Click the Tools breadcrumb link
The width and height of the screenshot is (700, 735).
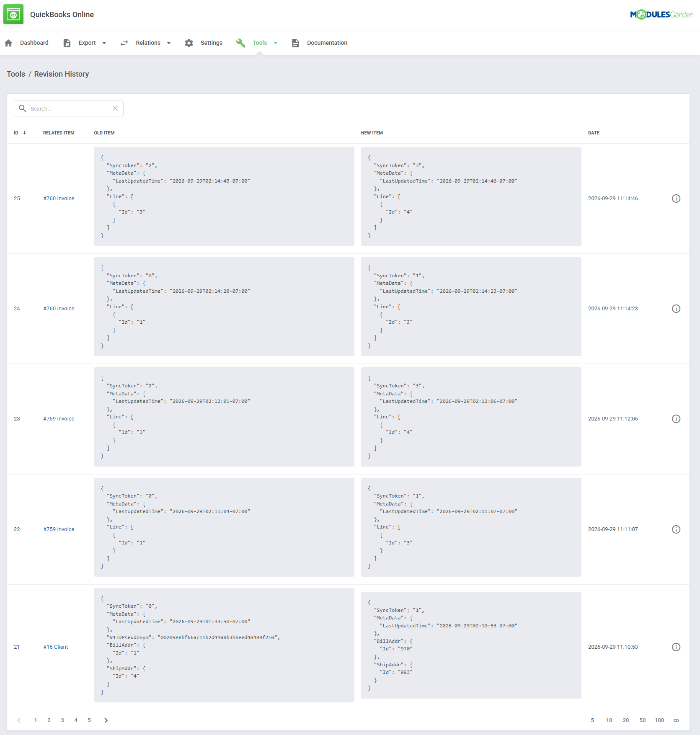pyautogui.click(x=16, y=74)
